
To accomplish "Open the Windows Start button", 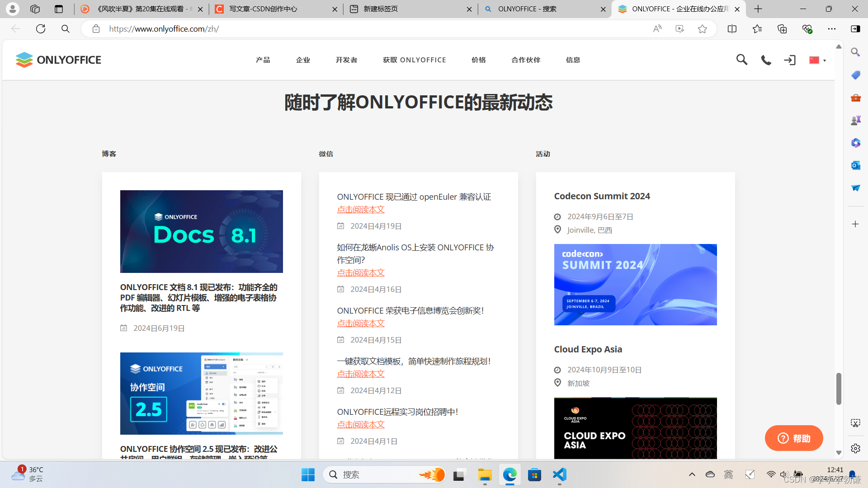I will (308, 475).
